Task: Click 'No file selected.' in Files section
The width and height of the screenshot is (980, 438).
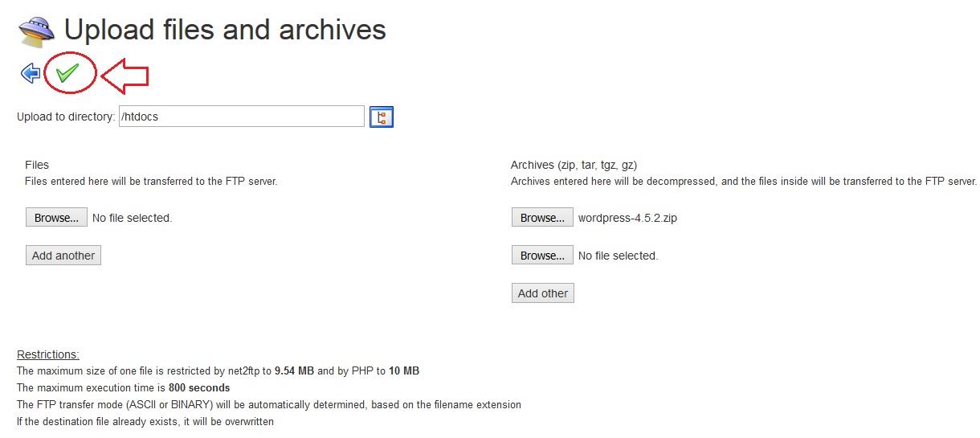Action: [x=132, y=218]
